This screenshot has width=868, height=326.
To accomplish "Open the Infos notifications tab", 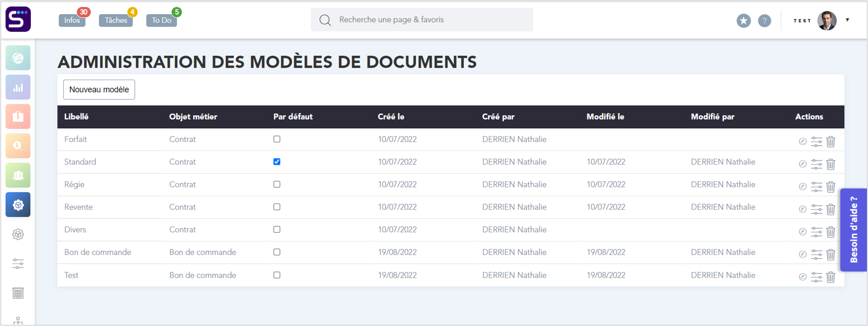I will pyautogui.click(x=72, y=21).
